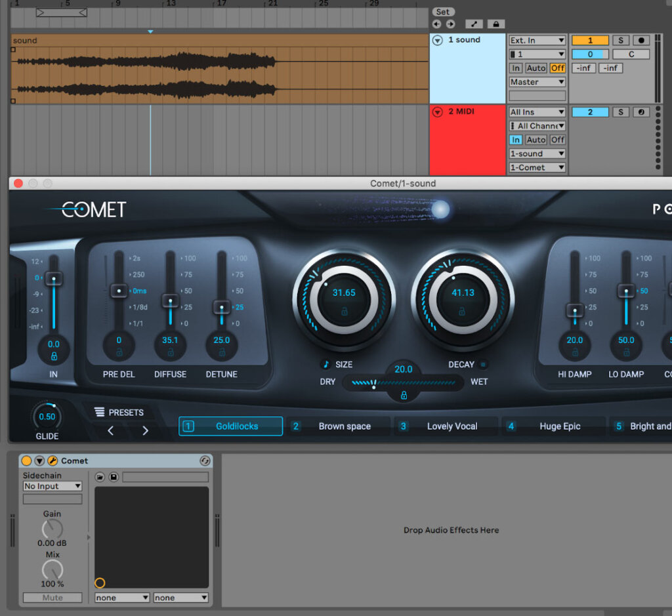Screen dimensions: 672x616
Task: Arm recording on 1 sound track
Action: pyautogui.click(x=640, y=41)
